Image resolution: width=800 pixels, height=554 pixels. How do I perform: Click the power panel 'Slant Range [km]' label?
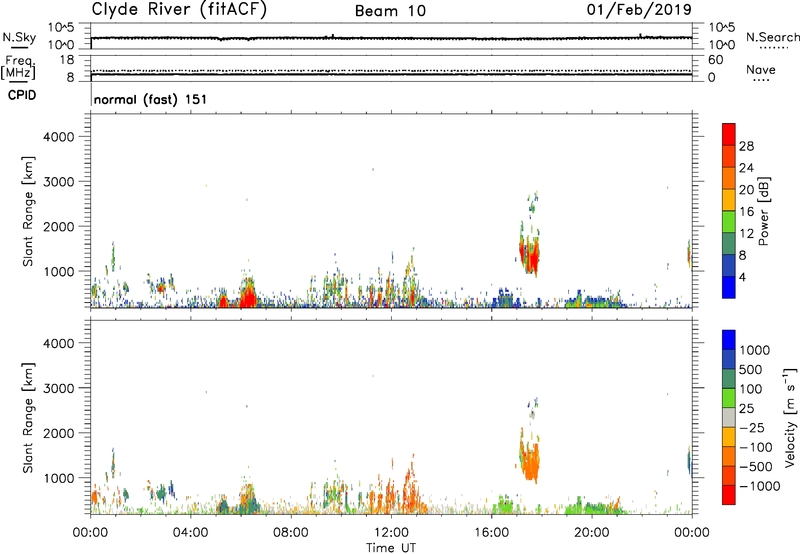(28, 211)
